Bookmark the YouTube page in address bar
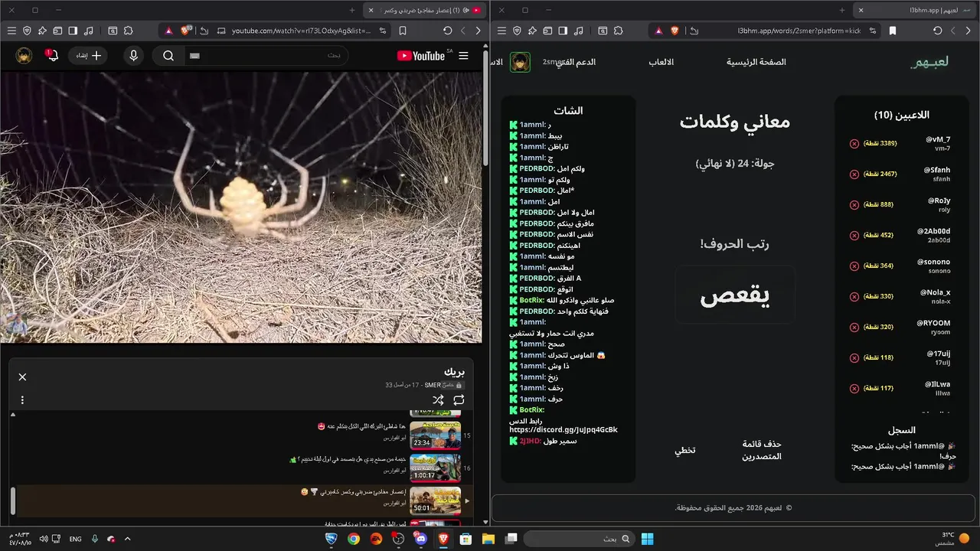Screen dimensions: 980x551 coord(403,31)
